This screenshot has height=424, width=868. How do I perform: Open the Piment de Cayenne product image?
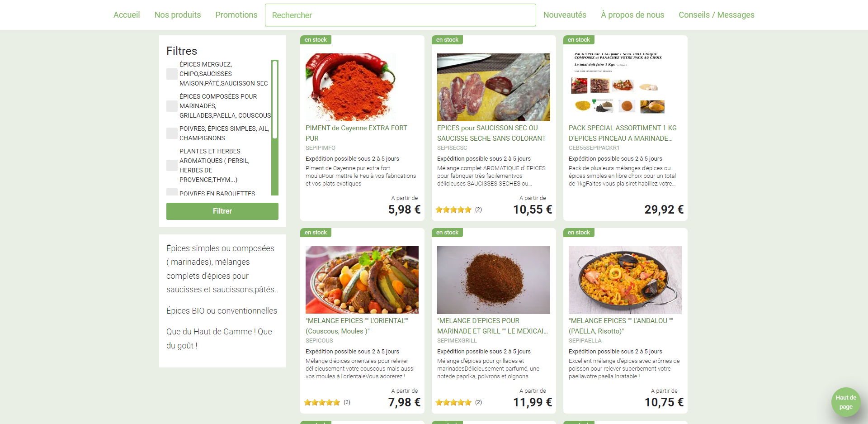click(x=350, y=87)
